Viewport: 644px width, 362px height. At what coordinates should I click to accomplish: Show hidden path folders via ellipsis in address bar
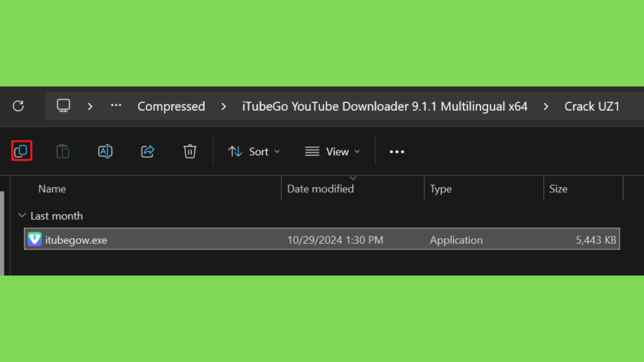click(116, 106)
